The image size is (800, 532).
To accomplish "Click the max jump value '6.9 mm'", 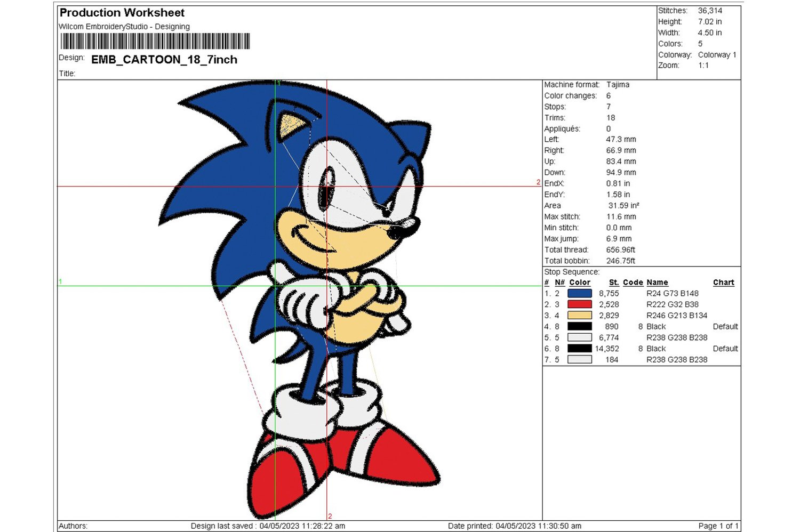I will coord(619,239).
